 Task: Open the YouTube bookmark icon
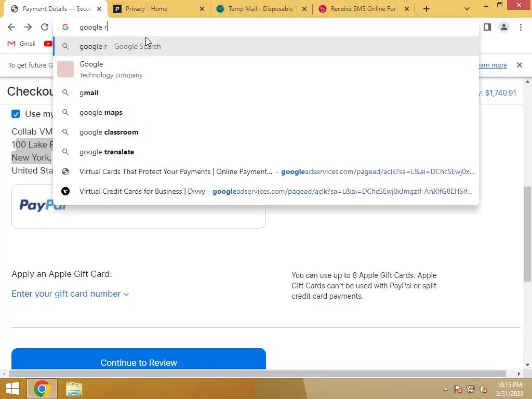coord(48,44)
